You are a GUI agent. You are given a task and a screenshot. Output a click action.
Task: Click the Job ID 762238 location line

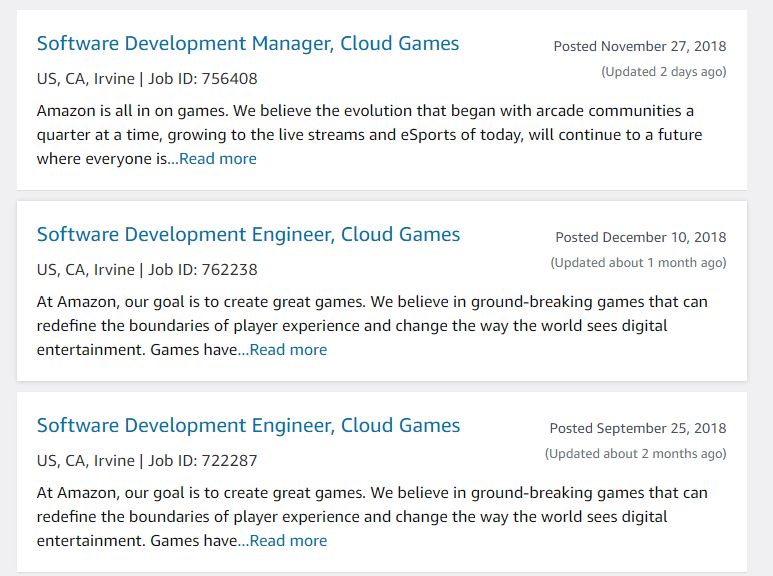(147, 269)
